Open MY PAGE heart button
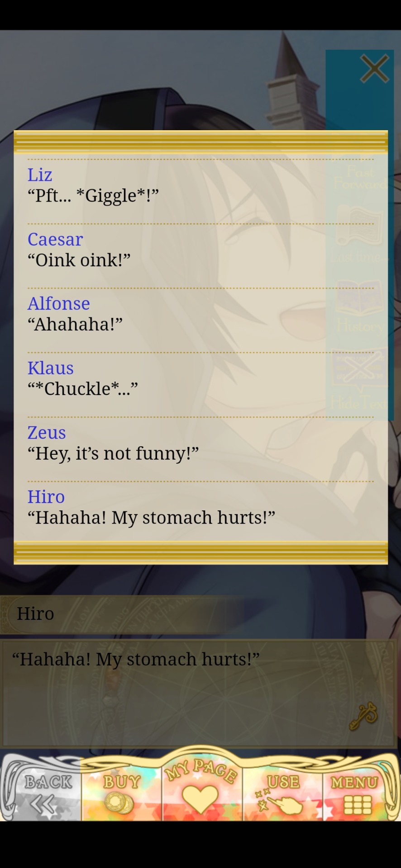The height and width of the screenshot is (868, 401). click(x=202, y=785)
